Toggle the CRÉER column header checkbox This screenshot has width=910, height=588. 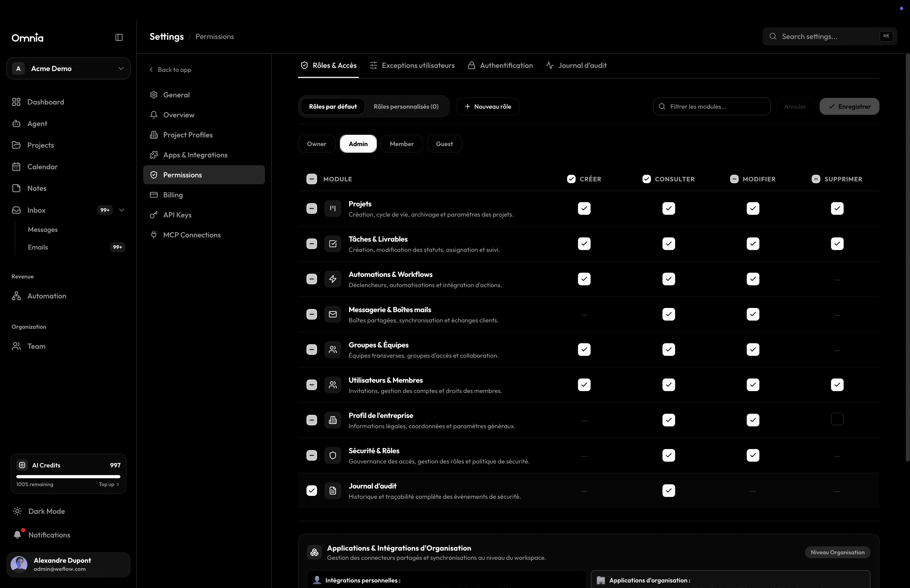(x=571, y=179)
